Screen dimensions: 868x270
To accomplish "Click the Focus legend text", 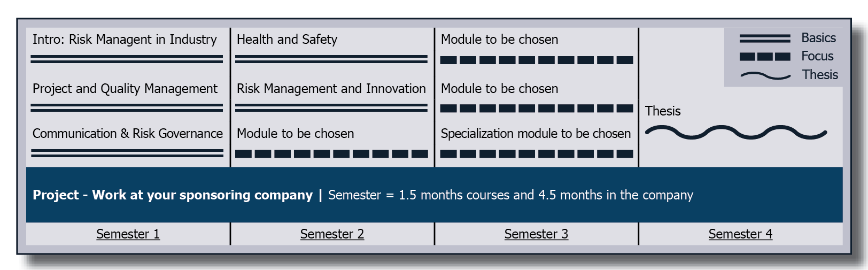I will [817, 56].
